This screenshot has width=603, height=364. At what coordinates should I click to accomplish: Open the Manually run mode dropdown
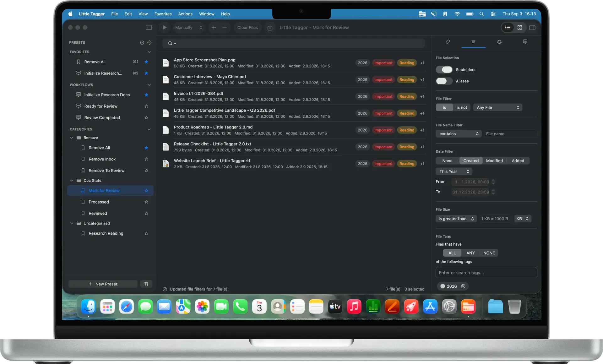tap(188, 28)
